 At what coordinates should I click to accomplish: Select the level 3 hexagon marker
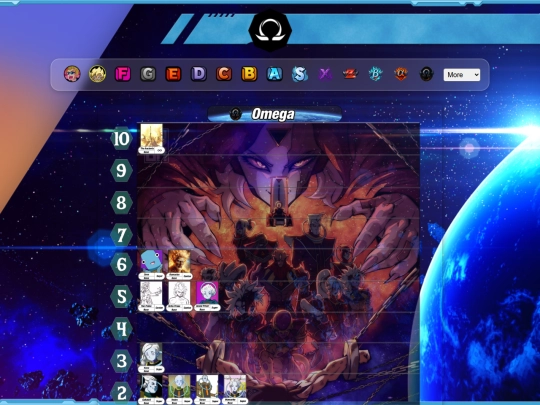(x=121, y=361)
